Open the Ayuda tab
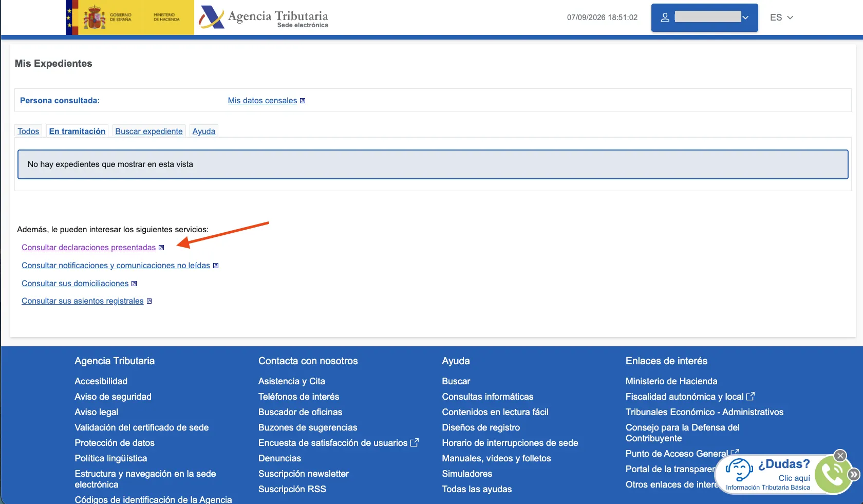The image size is (863, 504). tap(204, 131)
